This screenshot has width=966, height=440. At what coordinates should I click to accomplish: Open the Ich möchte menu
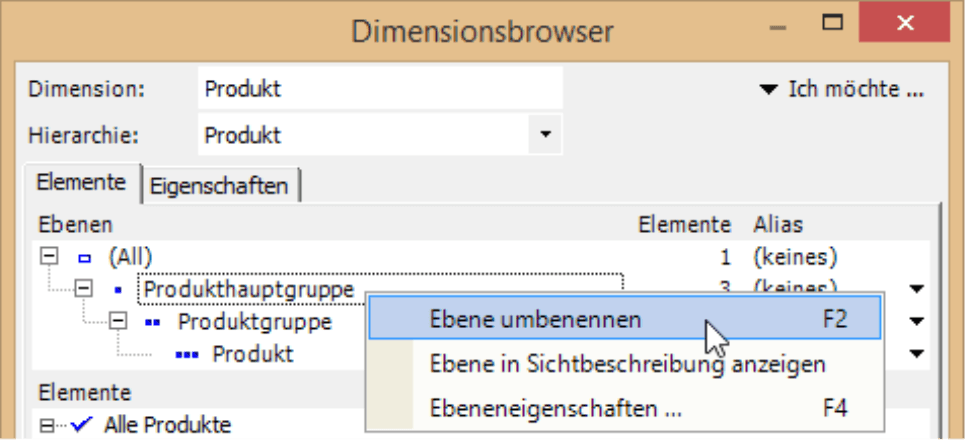pyautogui.click(x=841, y=89)
